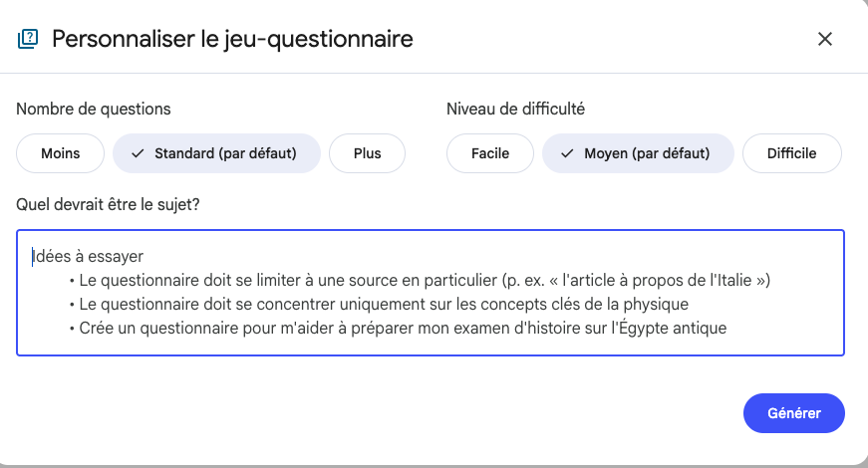868x468 pixels.
Task: Select the Moins question count option
Action: tap(60, 153)
